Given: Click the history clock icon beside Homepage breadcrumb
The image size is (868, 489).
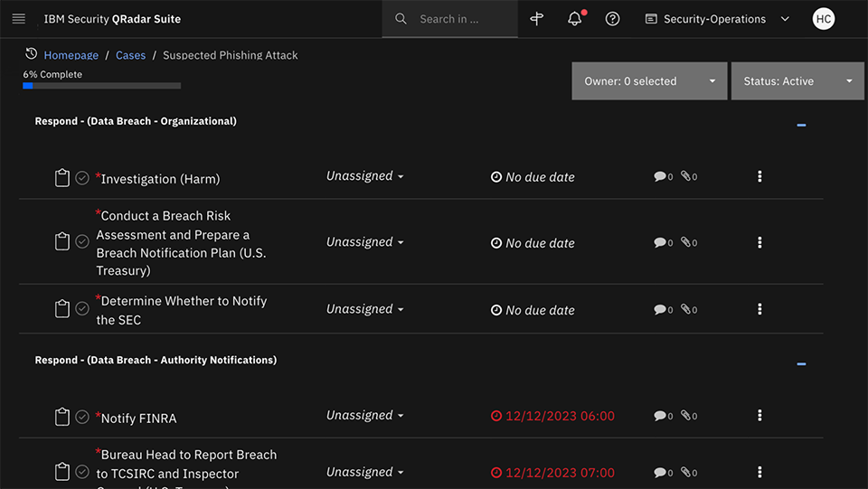Looking at the screenshot, I should (31, 53).
